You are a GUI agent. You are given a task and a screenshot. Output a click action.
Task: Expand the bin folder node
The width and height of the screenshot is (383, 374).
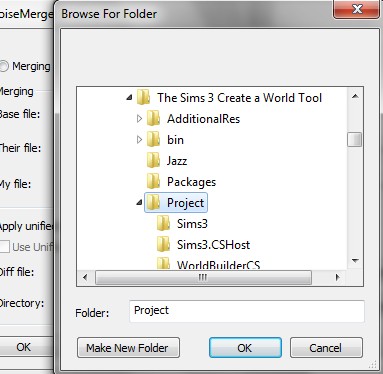pos(140,140)
